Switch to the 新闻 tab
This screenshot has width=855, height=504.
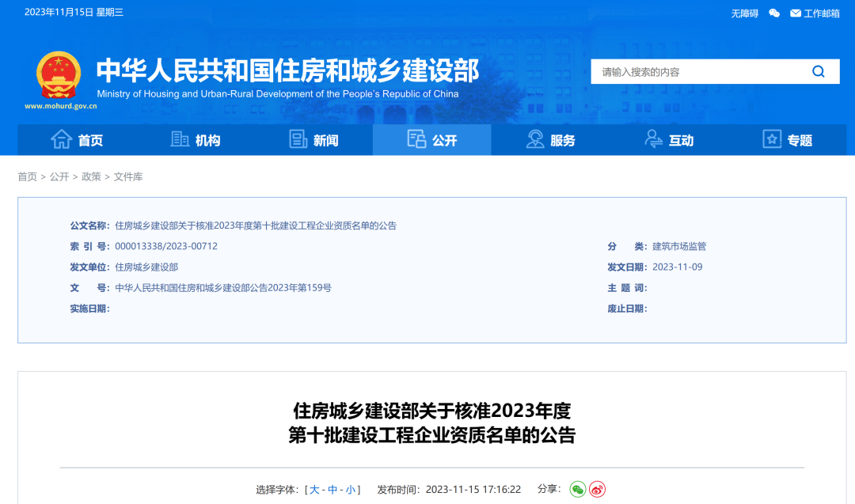click(x=315, y=139)
